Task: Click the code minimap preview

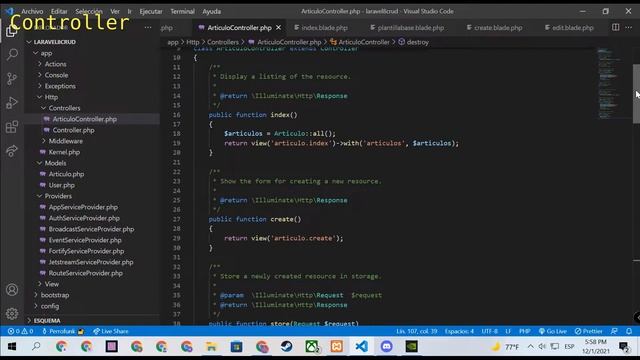Action: [610, 84]
